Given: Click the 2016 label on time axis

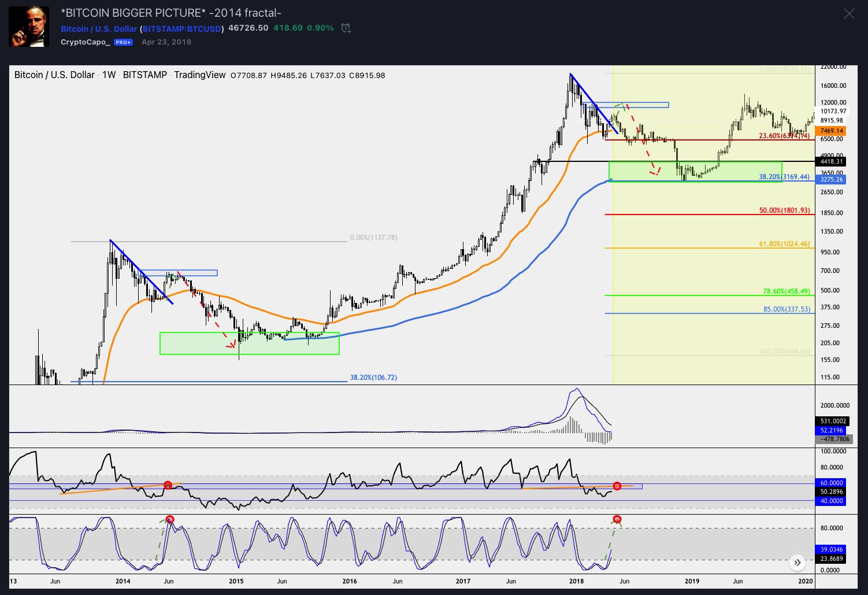Looking at the screenshot, I should 350,581.
